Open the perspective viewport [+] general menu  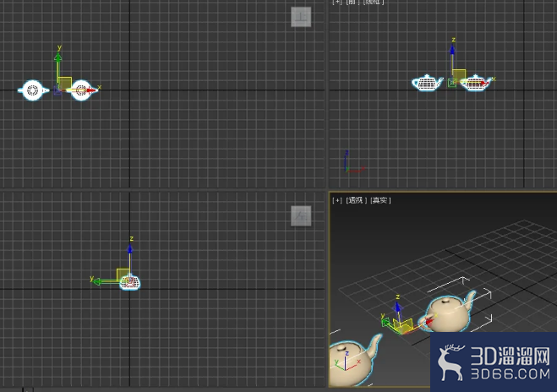336,200
